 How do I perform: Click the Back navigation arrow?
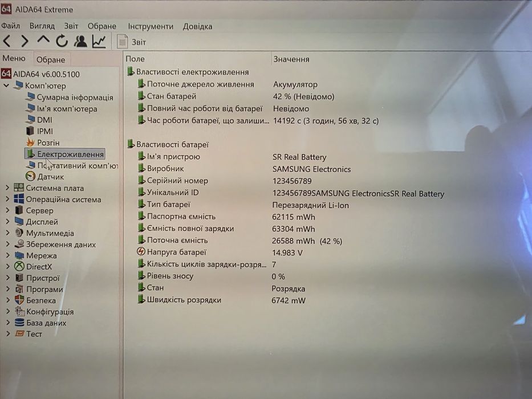pos(7,41)
